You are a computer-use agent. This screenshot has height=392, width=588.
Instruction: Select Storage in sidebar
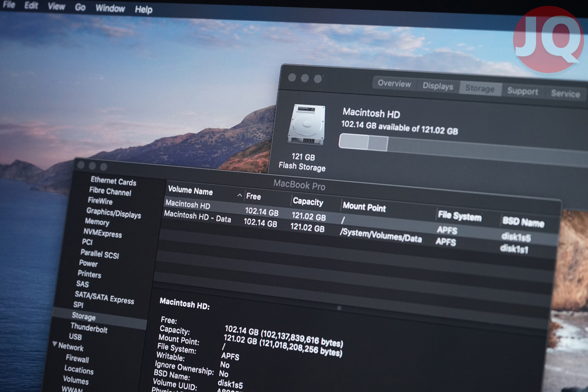[83, 317]
